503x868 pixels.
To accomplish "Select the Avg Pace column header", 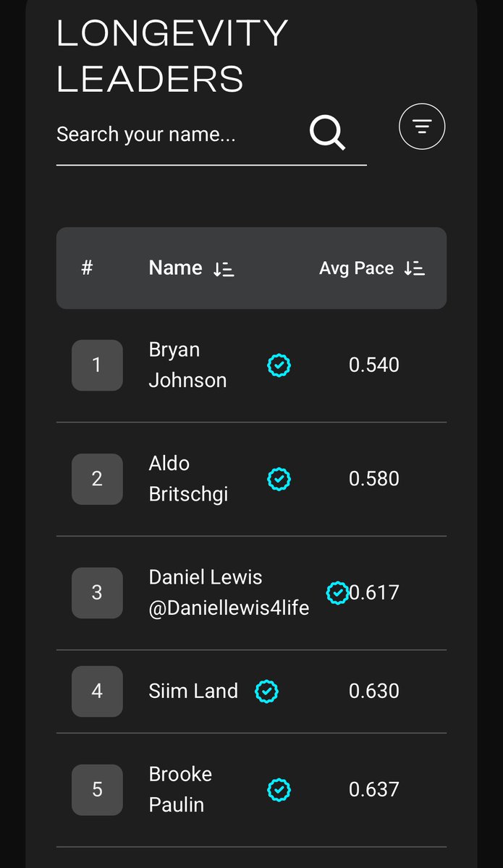I will (x=357, y=268).
